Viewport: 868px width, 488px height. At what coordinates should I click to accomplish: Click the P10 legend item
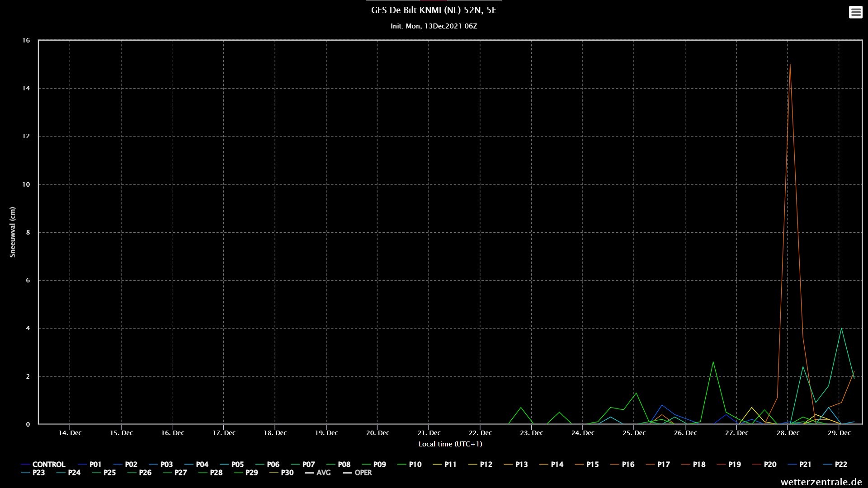415,465
